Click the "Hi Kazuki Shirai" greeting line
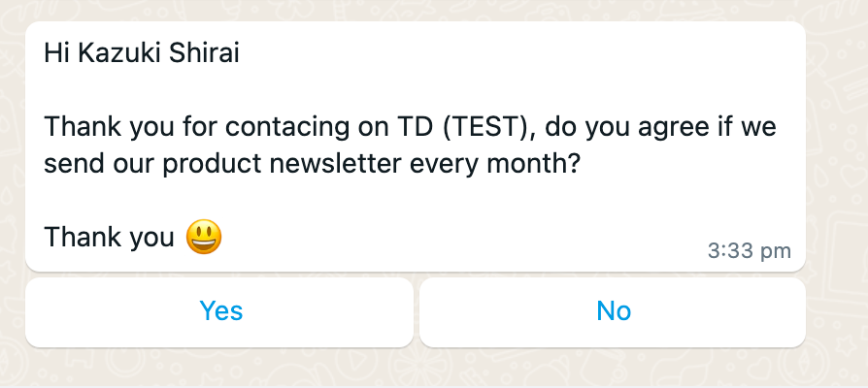868x388 pixels. (x=141, y=52)
